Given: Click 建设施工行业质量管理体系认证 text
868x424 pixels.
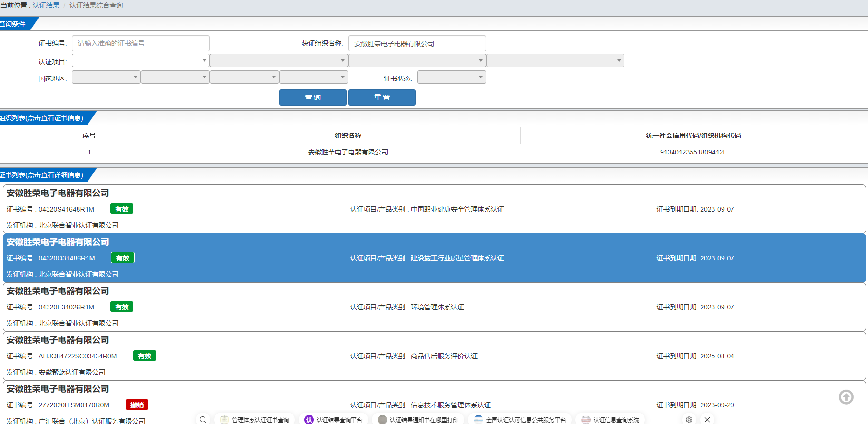Looking at the screenshot, I should coord(457,258).
